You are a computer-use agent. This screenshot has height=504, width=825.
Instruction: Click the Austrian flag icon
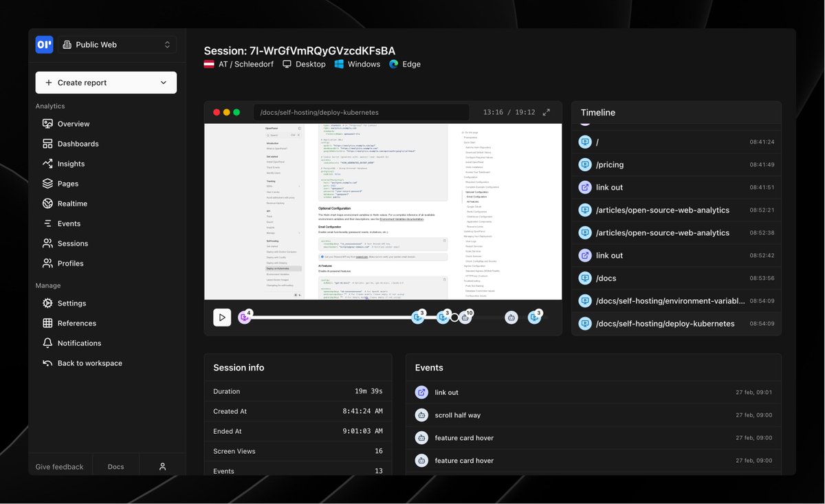tap(209, 64)
